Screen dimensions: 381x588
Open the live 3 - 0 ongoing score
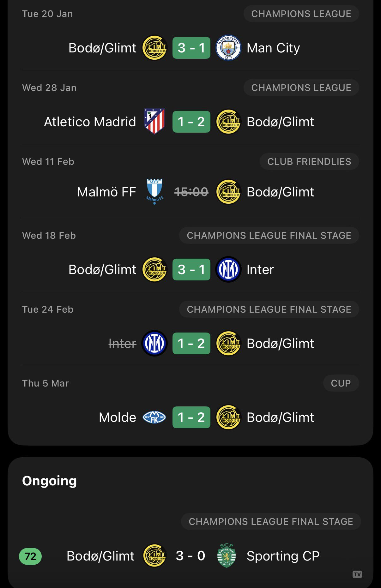point(190,555)
